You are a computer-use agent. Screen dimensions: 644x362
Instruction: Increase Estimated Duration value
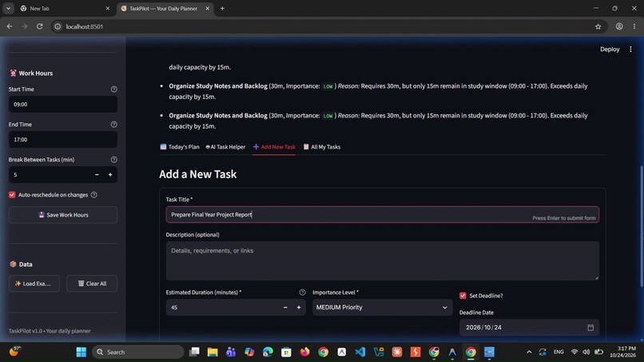click(299, 308)
